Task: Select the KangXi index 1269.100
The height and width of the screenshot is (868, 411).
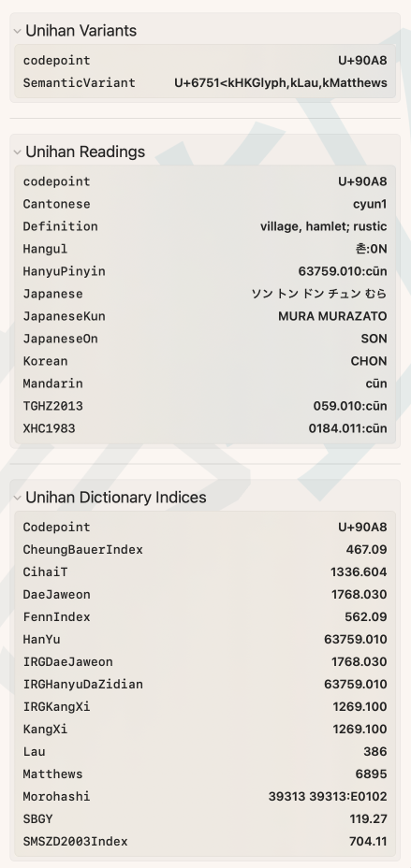Action: click(x=360, y=729)
